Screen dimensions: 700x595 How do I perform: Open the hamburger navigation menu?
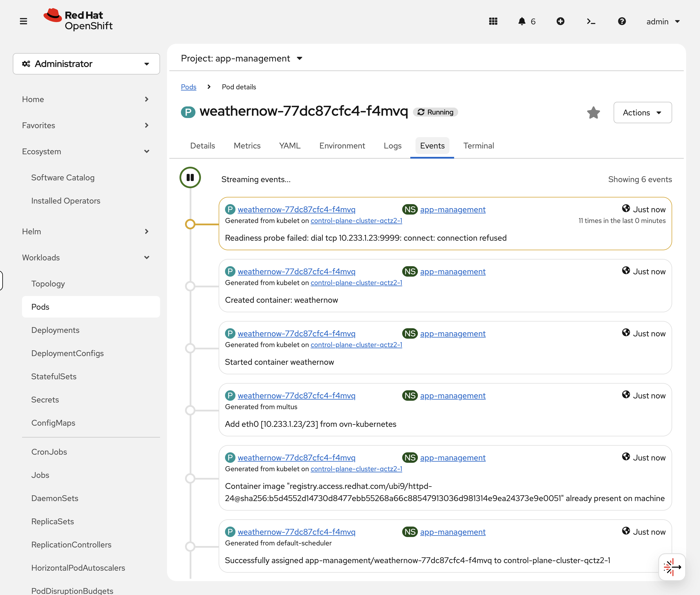point(23,21)
